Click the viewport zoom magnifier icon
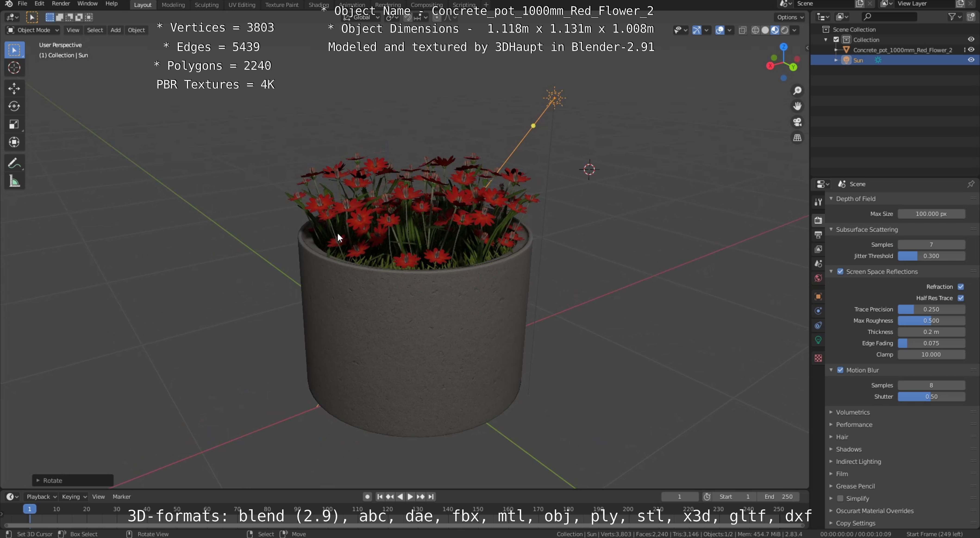Screen dimensions: 980x538 pyautogui.click(x=797, y=91)
